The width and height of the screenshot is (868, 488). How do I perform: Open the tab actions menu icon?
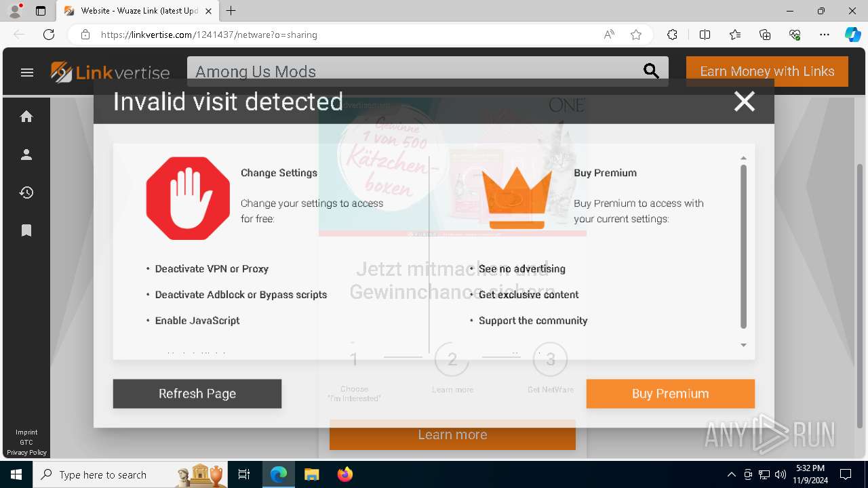(41, 11)
